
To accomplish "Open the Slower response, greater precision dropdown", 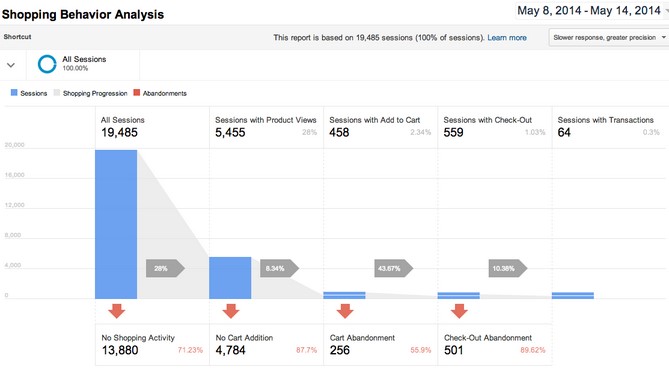I will (609, 38).
